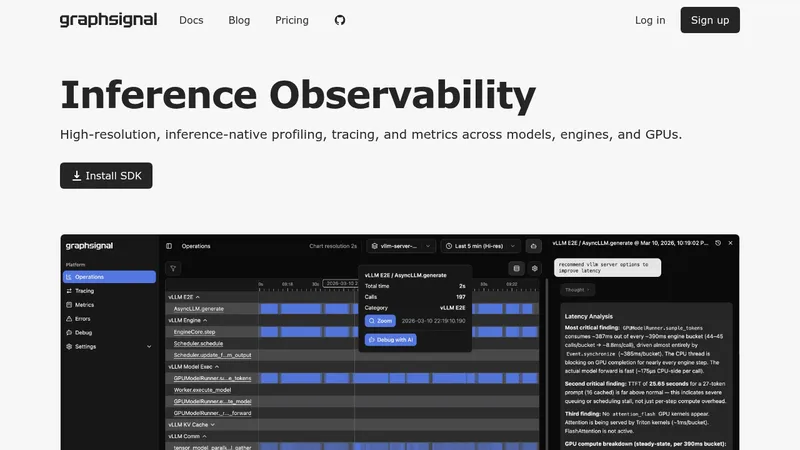Select Operations in the dashboard sidebar
800x450 pixels.
(109, 277)
